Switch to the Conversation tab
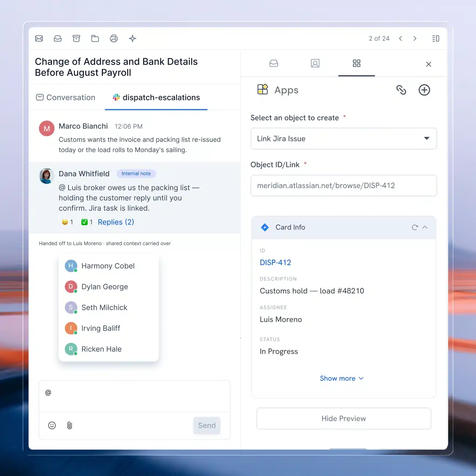 pos(66,97)
